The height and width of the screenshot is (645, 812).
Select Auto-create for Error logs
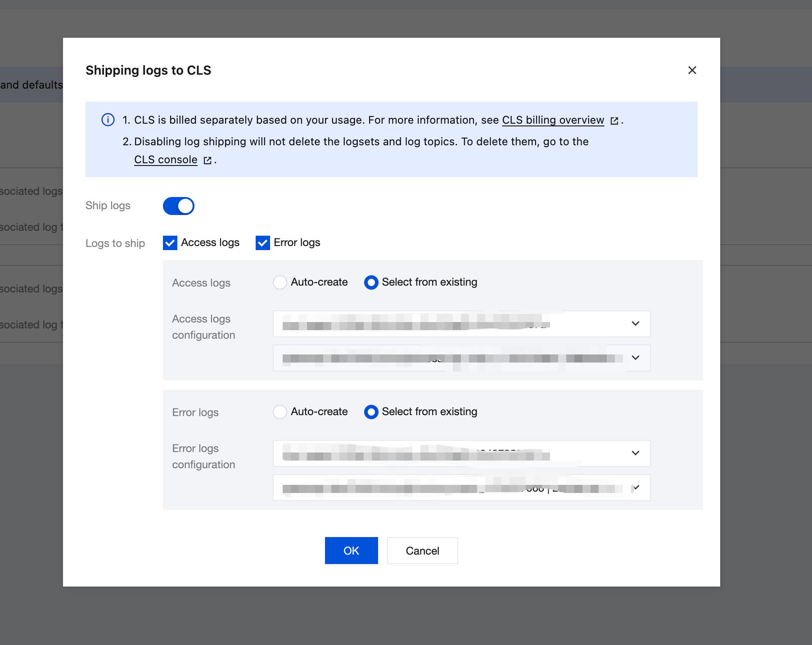coord(280,412)
